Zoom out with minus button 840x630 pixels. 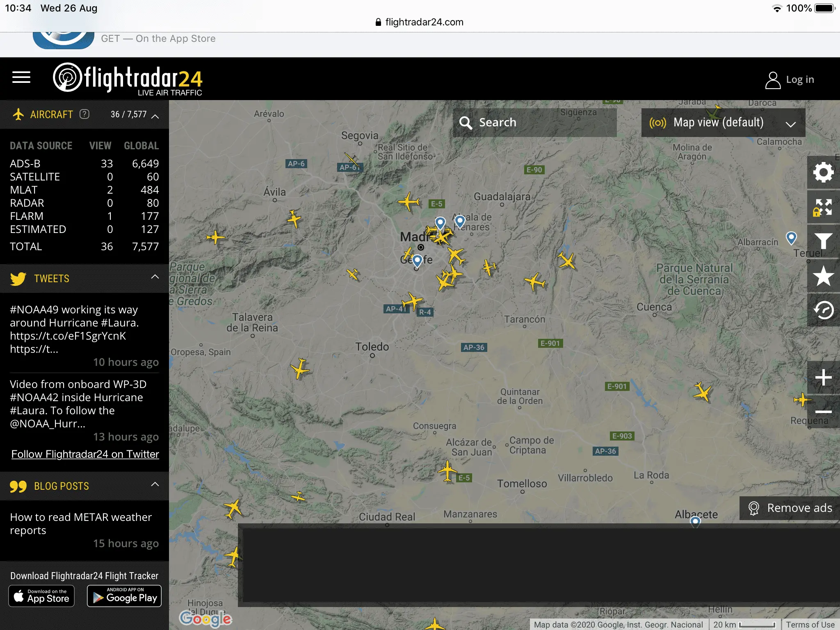[x=823, y=411]
